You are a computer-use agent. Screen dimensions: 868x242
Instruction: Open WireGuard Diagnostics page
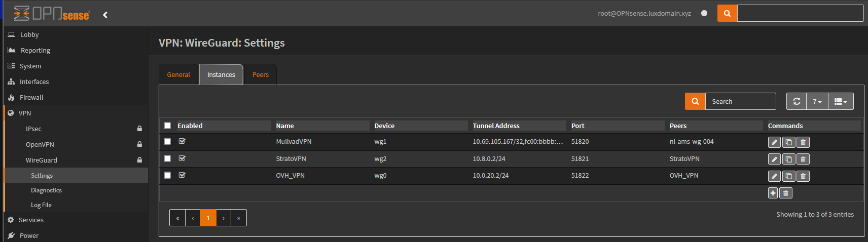pyautogui.click(x=46, y=190)
